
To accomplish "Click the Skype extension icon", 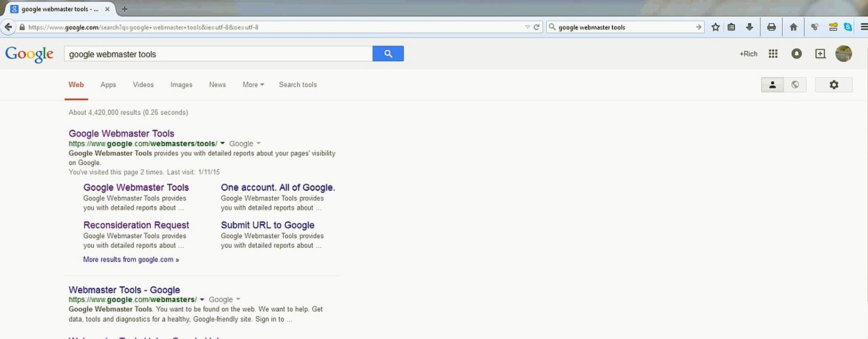I will coord(848,27).
